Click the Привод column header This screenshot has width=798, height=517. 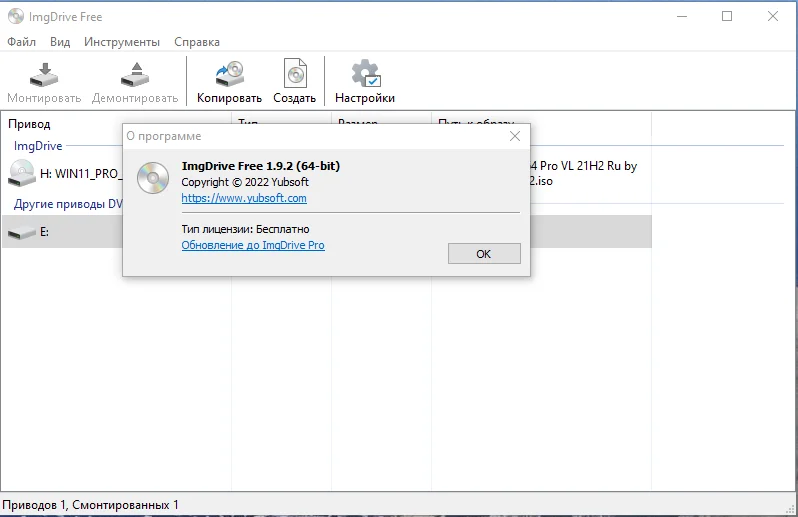pyautogui.click(x=29, y=124)
